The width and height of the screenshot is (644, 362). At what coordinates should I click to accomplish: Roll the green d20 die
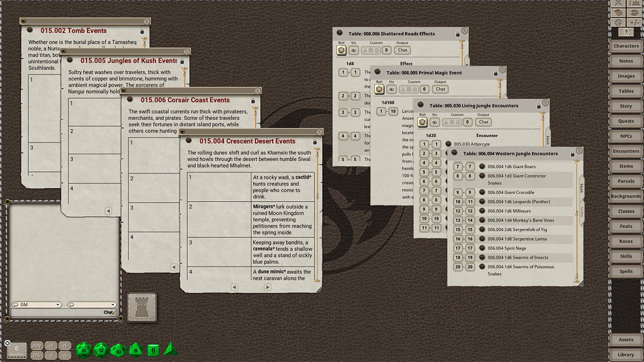click(x=83, y=350)
